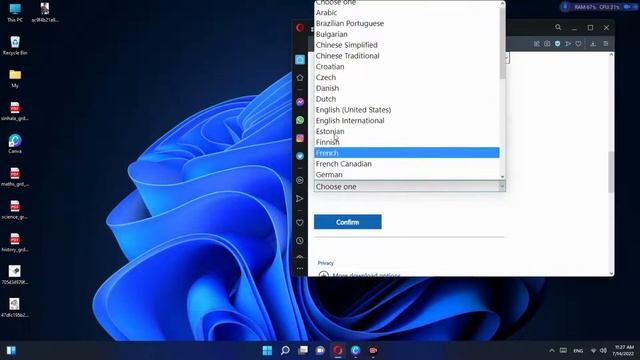Open the Chat (Teams) taskbar icon
The image size is (640, 360).
320,350
